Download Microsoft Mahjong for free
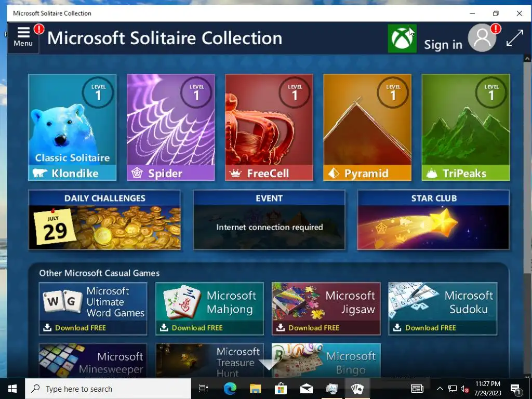 pyautogui.click(x=210, y=309)
